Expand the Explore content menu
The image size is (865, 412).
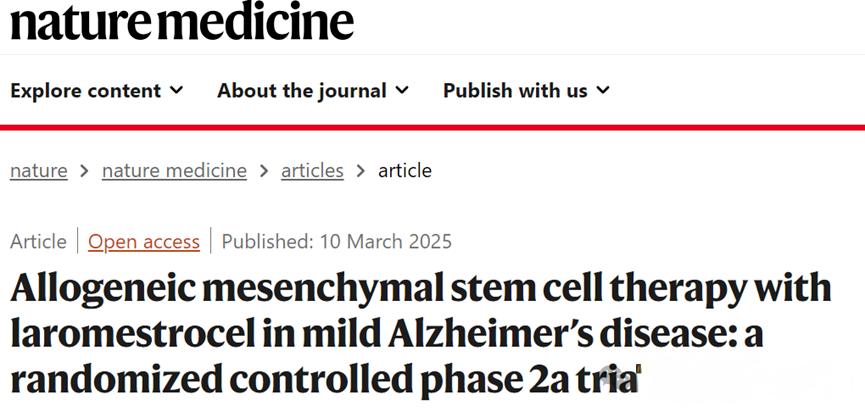click(x=97, y=90)
